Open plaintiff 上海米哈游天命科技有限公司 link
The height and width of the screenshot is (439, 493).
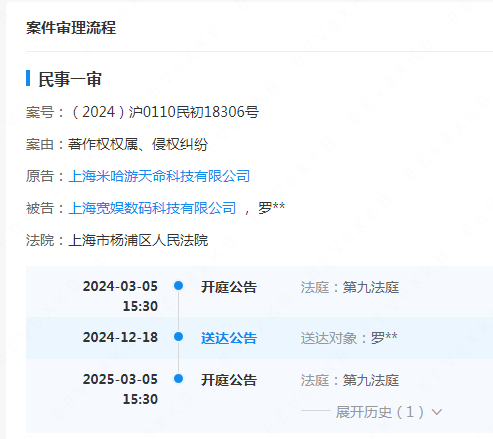coord(159,176)
